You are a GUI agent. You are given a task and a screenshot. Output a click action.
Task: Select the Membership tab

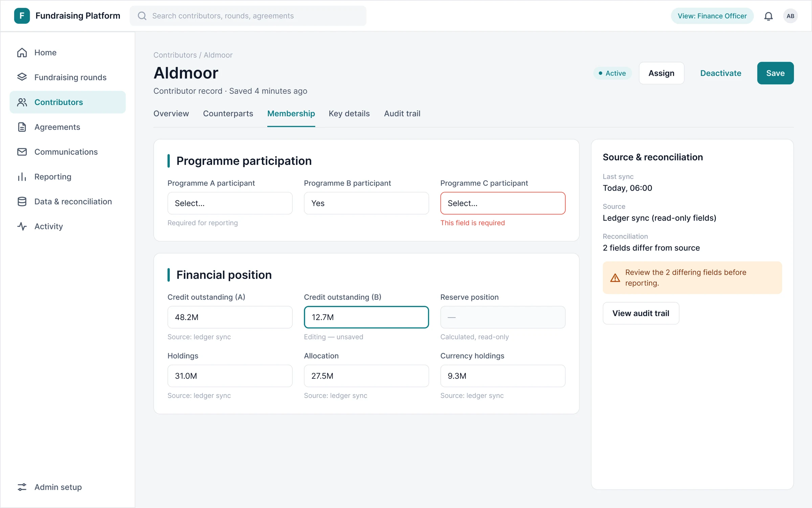tap(291, 113)
